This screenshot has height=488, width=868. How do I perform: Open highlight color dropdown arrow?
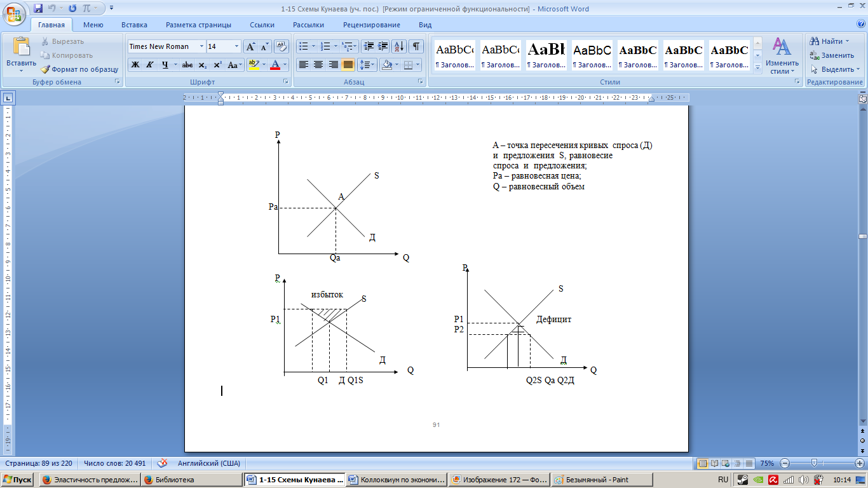(262, 65)
